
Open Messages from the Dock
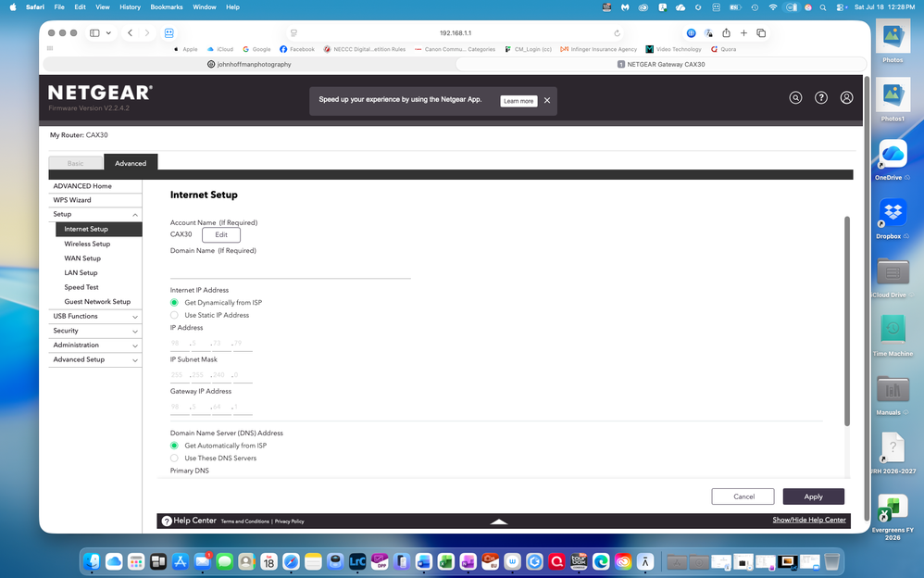click(224, 561)
